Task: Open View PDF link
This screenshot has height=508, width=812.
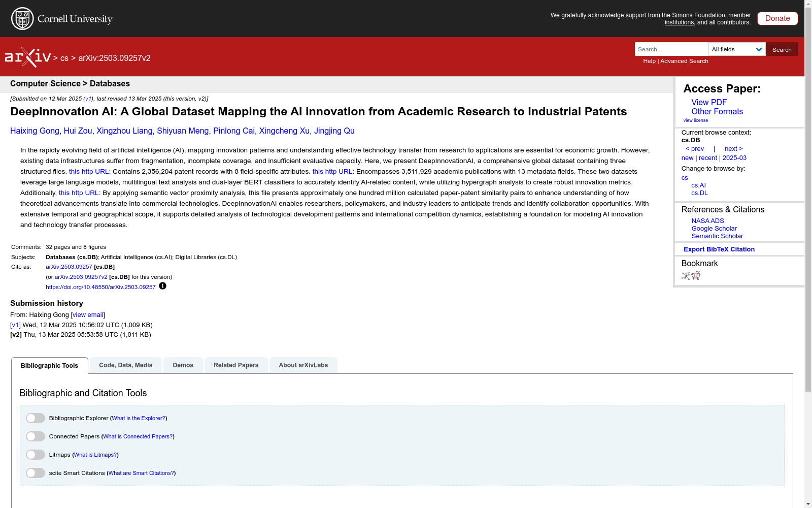Action: click(x=709, y=102)
